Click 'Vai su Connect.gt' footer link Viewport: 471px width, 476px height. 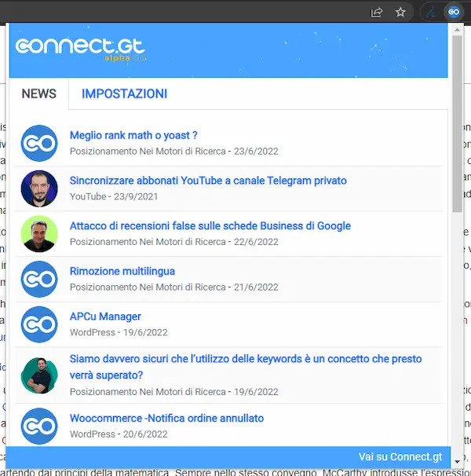pyautogui.click(x=400, y=456)
